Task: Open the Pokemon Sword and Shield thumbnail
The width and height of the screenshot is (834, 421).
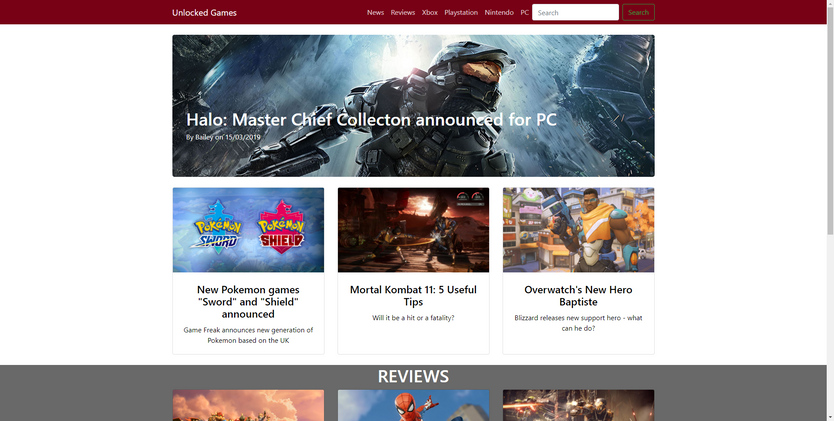Action: click(x=248, y=230)
